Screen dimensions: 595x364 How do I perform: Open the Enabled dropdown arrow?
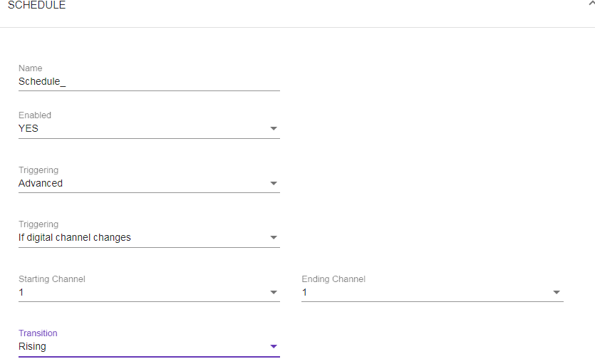point(274,129)
